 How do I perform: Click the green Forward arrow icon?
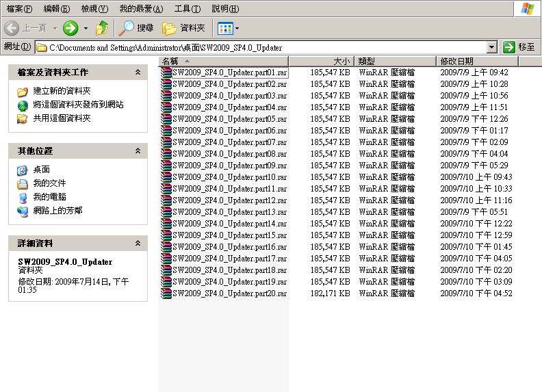tap(70, 28)
